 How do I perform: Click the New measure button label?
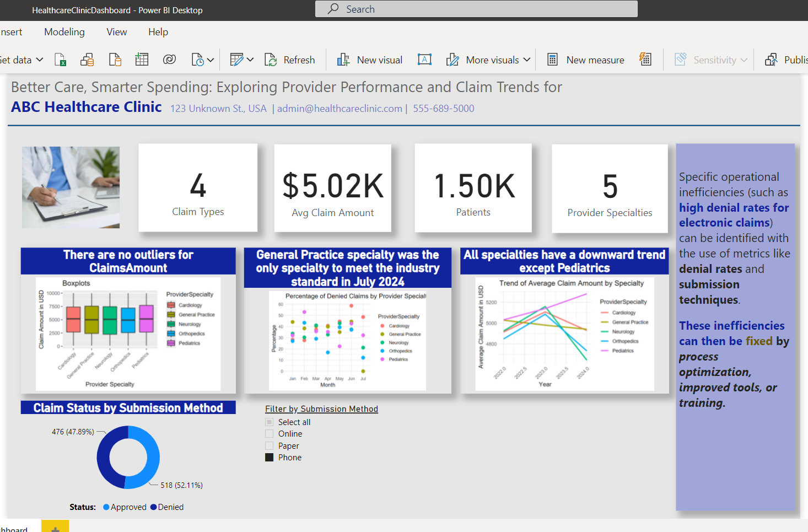[595, 60]
